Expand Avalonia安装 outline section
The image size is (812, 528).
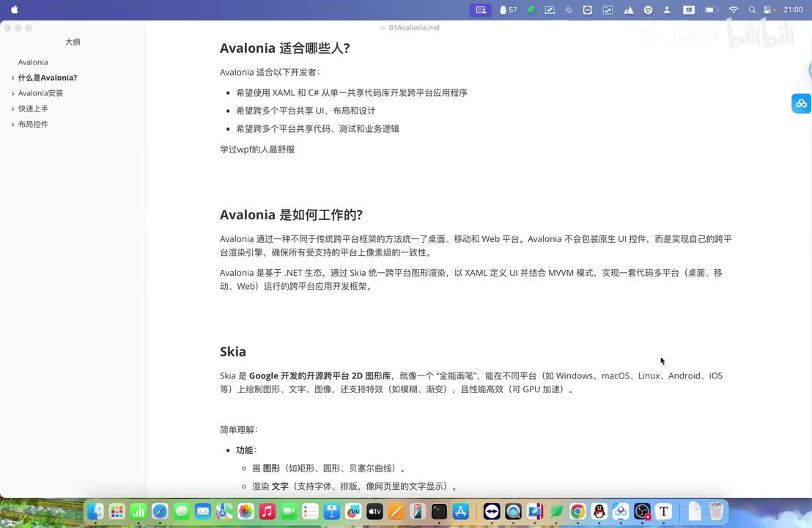(x=12, y=93)
